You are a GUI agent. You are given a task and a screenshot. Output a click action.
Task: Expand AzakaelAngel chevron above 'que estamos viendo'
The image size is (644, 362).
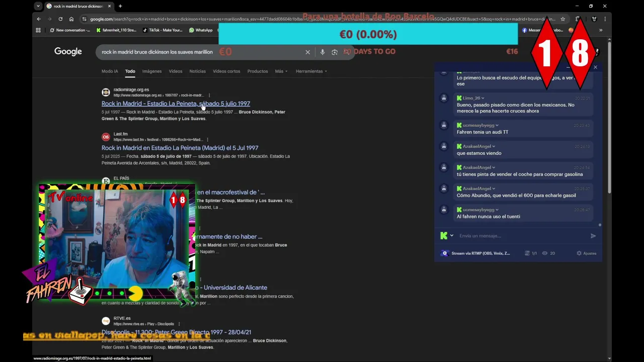494,146
